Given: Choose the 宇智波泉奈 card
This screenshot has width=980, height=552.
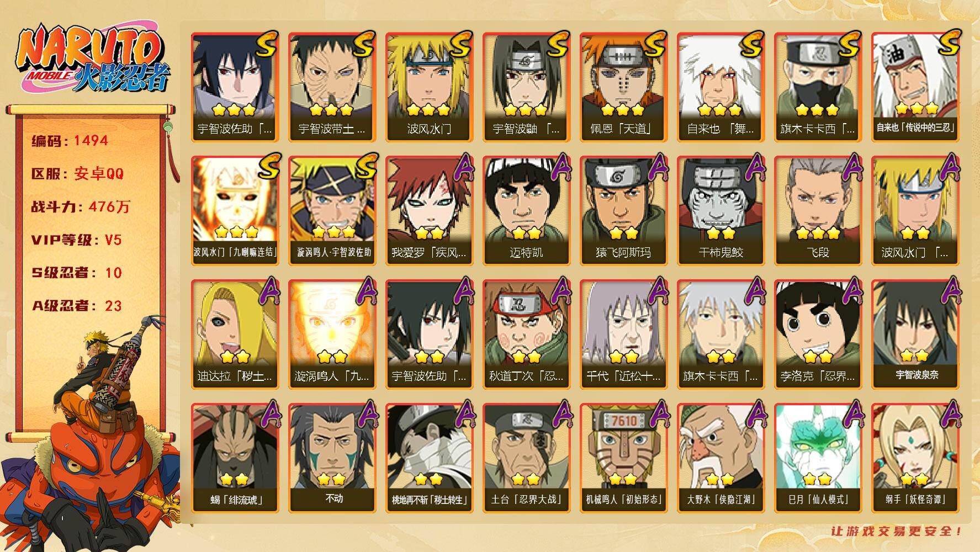Looking at the screenshot, I should pyautogui.click(x=915, y=334).
